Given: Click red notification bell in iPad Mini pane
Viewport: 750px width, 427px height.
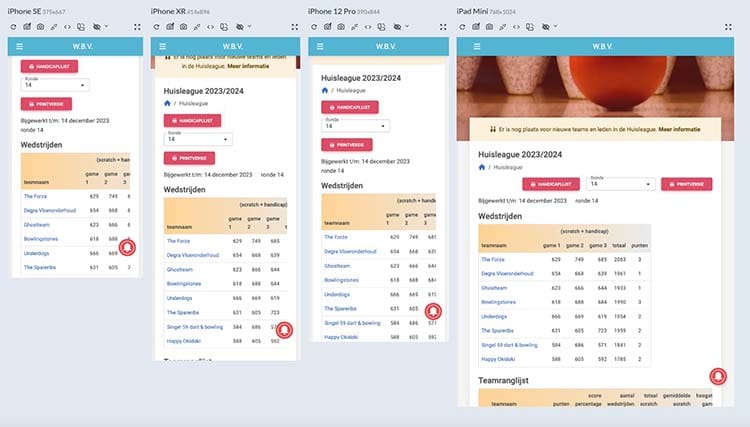Looking at the screenshot, I should point(717,376).
